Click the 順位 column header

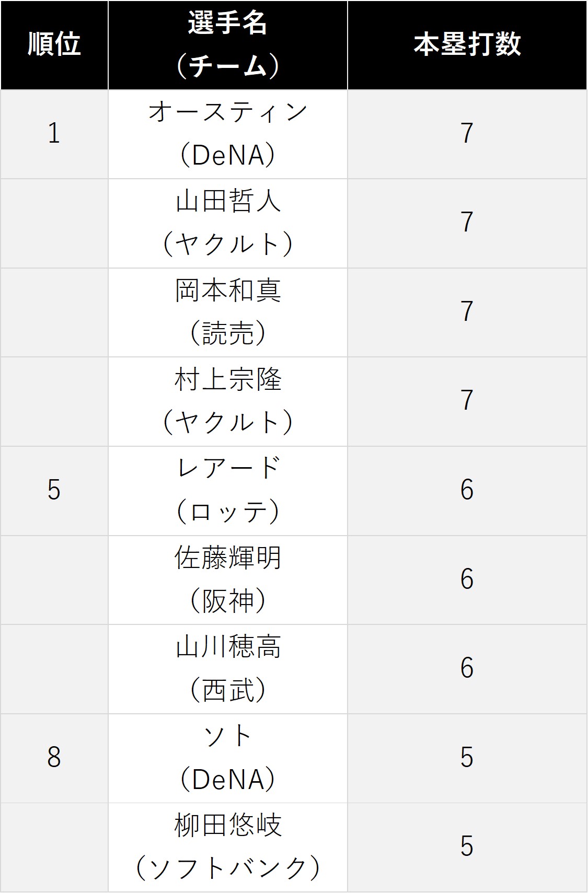(x=54, y=45)
